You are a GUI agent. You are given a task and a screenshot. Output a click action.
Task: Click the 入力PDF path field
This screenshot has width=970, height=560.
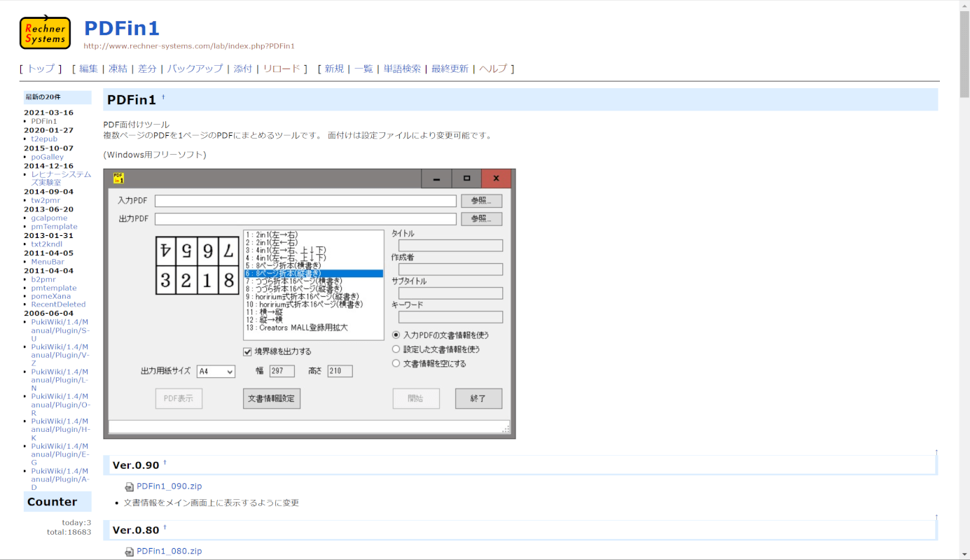pyautogui.click(x=305, y=201)
